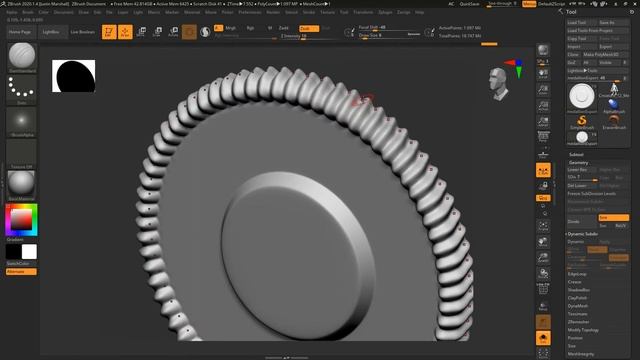Click the Scroll canvas icon
Image resolution: width=640 pixels, height=360 pixels.
tap(543, 73)
